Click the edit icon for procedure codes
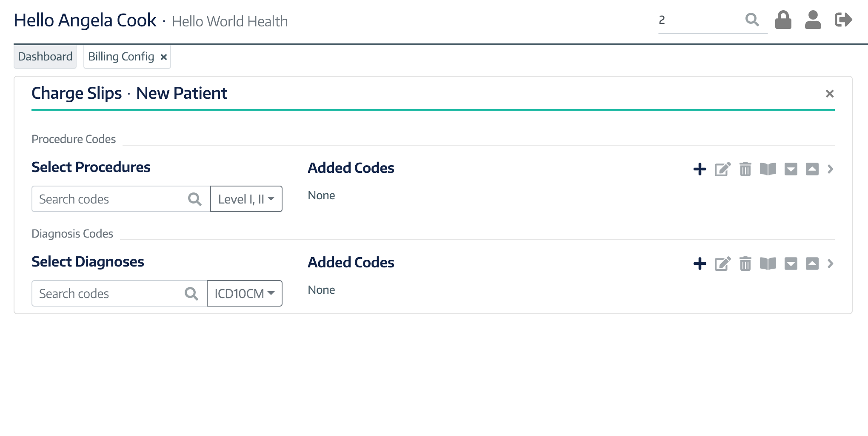 (x=722, y=169)
